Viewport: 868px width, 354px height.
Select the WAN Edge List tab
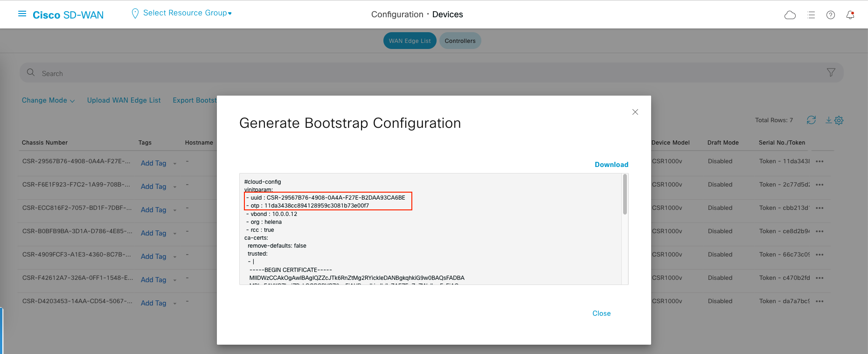pos(410,41)
